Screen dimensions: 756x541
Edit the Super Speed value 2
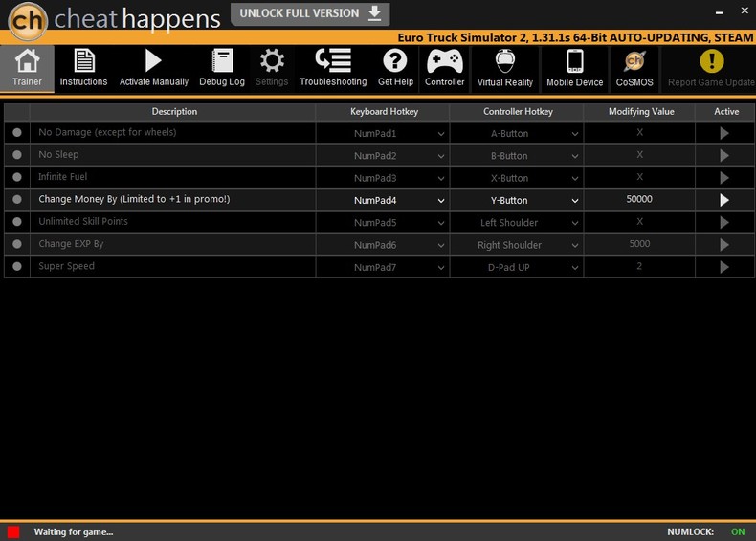pos(639,266)
